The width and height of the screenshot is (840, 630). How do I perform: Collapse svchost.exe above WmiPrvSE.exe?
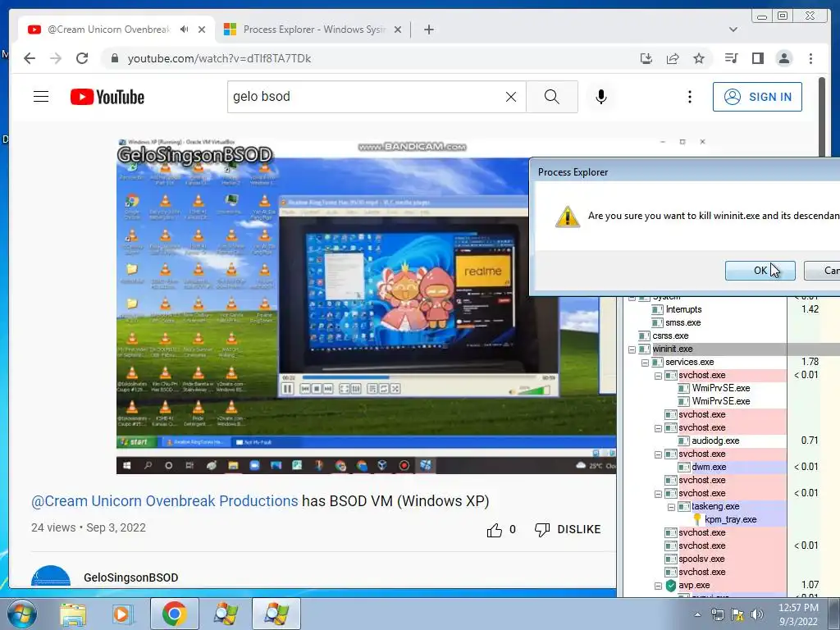tap(658, 376)
